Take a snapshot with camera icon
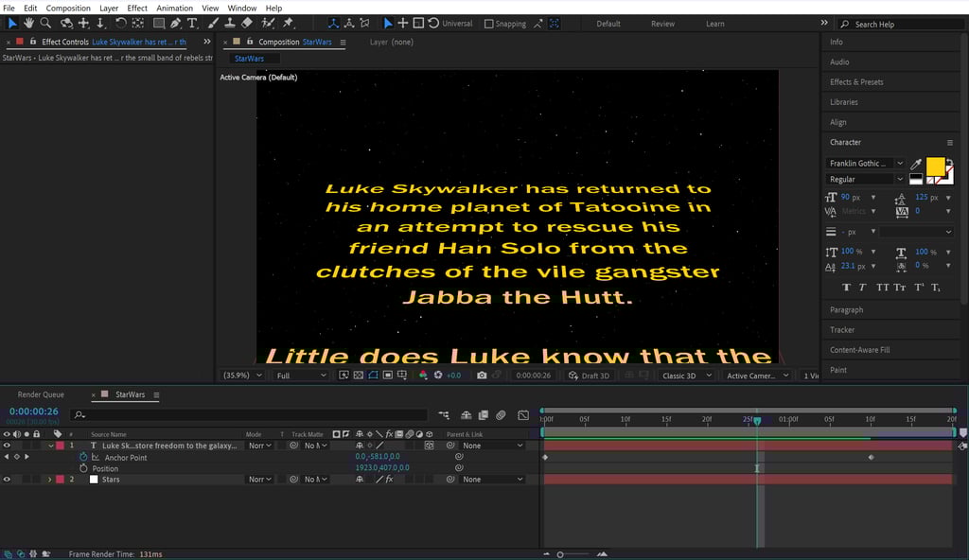 (x=482, y=376)
